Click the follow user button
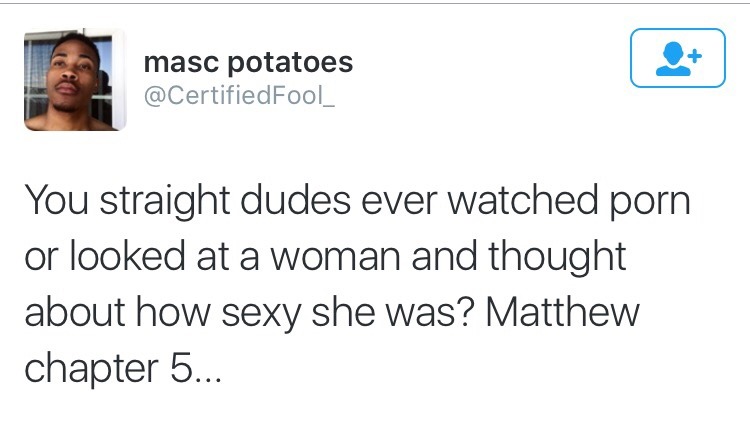 click(678, 57)
